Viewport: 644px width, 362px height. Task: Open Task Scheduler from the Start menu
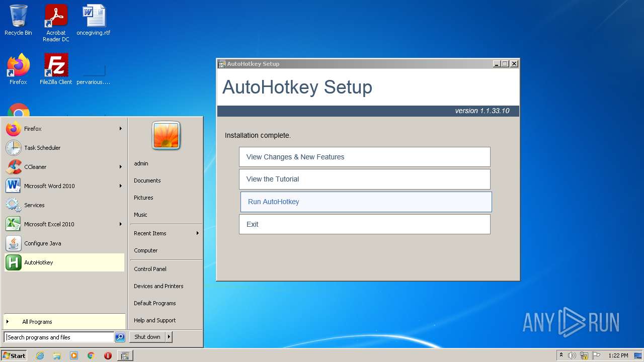click(x=64, y=148)
